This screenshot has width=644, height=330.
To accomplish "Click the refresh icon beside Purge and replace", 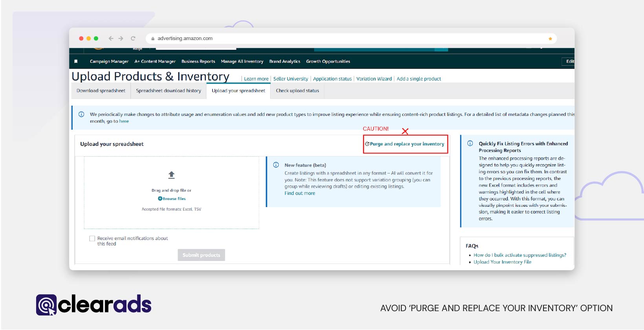I will click(x=367, y=144).
